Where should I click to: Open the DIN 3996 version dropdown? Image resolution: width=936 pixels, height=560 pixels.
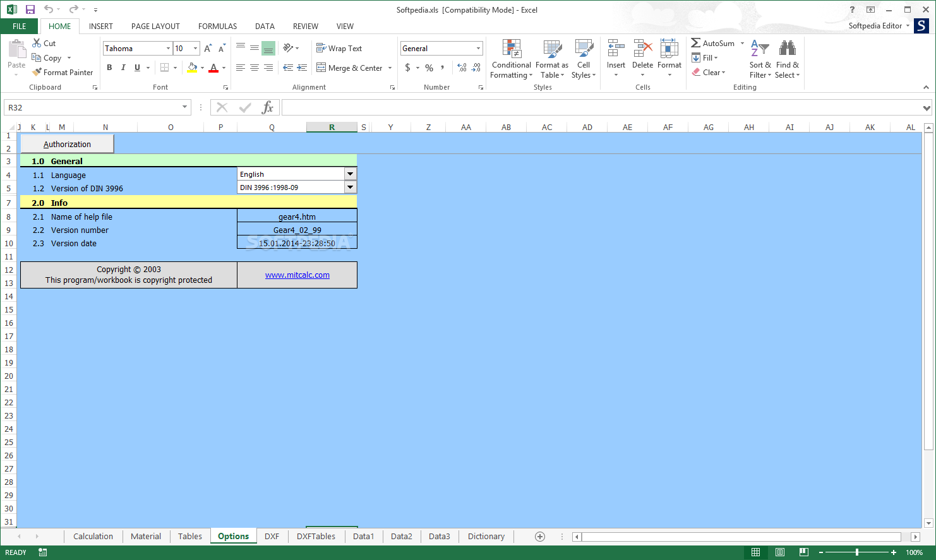(x=350, y=187)
